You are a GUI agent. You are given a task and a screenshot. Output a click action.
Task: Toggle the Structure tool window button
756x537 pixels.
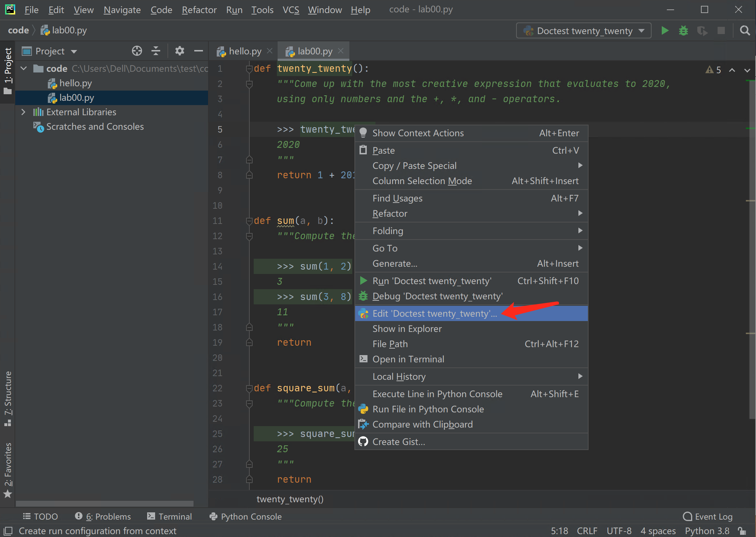click(8, 399)
